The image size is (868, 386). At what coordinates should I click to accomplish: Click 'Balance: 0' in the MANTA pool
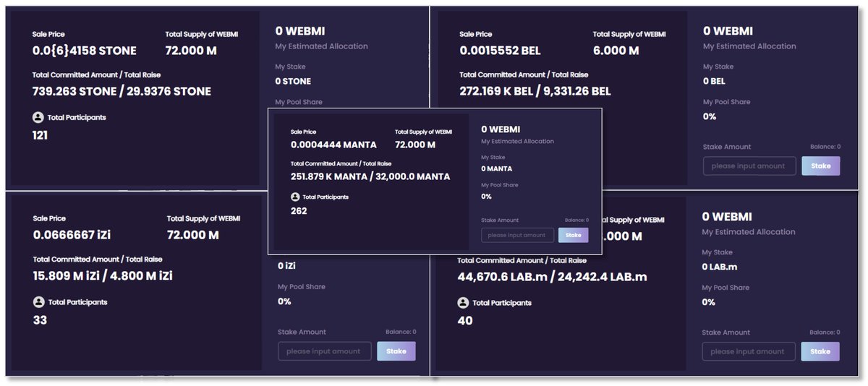click(x=576, y=220)
